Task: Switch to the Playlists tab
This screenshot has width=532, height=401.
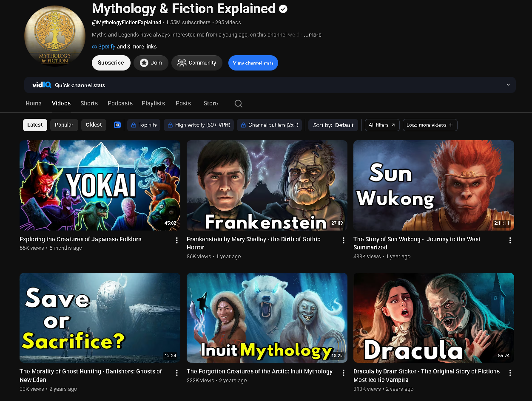Action: click(x=153, y=103)
